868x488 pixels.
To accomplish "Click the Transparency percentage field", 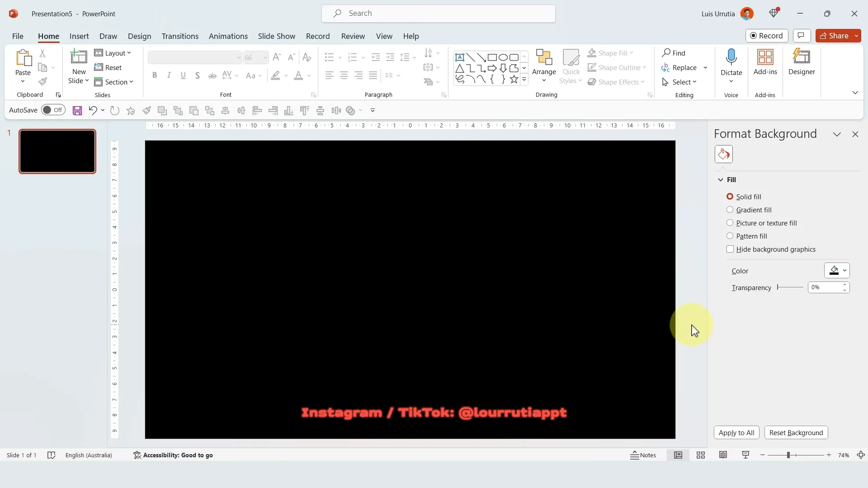I will pyautogui.click(x=824, y=287).
